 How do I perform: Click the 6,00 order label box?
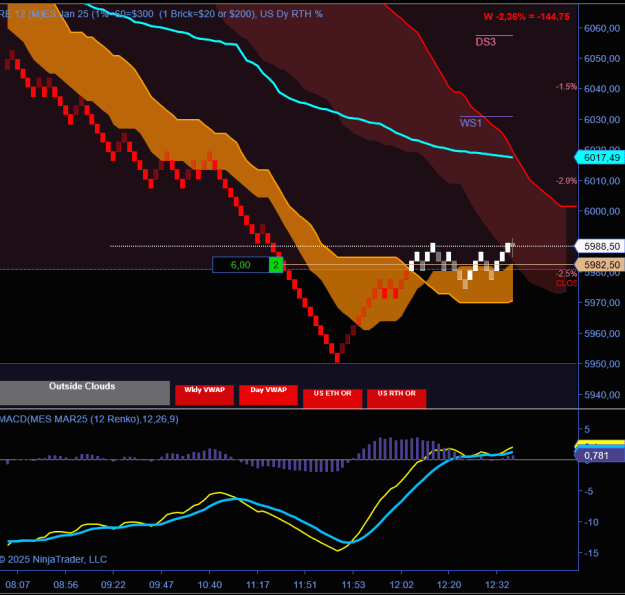241,265
